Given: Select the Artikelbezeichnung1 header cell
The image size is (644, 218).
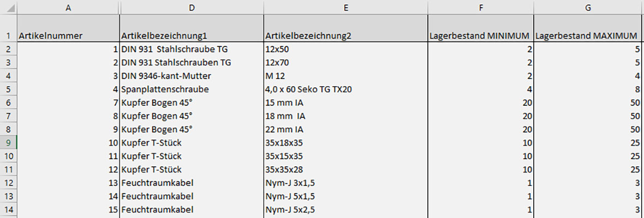Looking at the screenshot, I should point(190,36).
